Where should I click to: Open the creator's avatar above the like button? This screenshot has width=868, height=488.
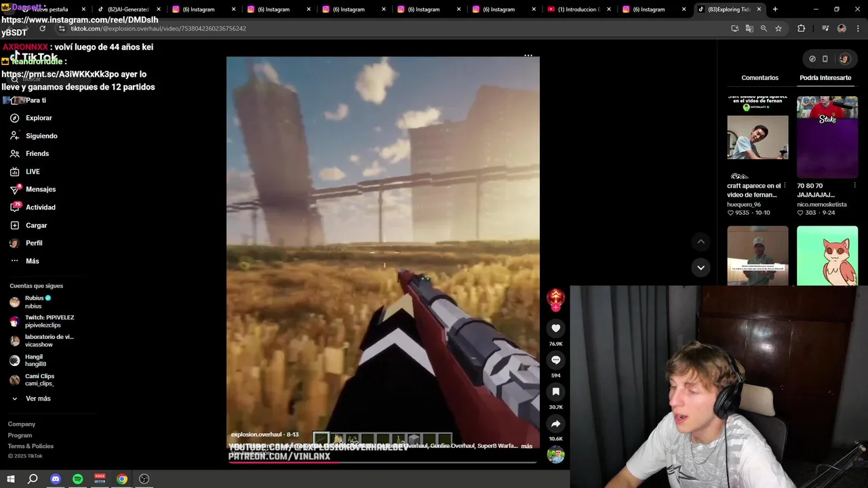(x=555, y=298)
